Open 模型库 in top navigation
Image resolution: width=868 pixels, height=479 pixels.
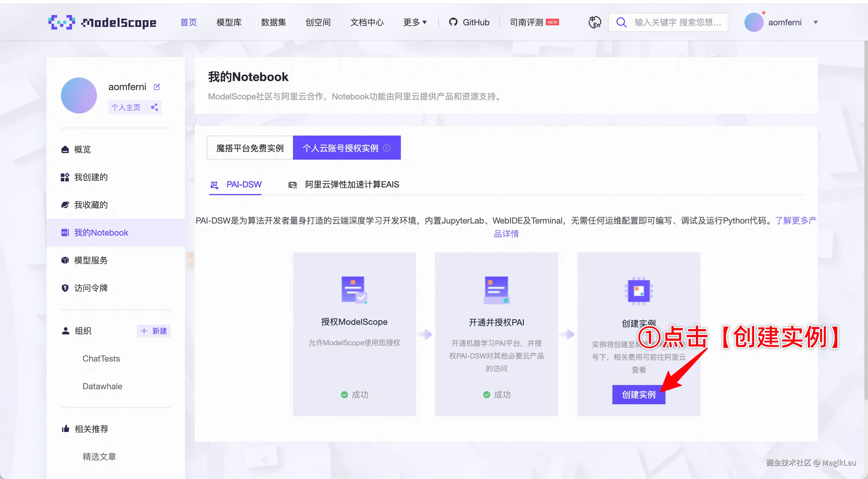[x=229, y=22]
